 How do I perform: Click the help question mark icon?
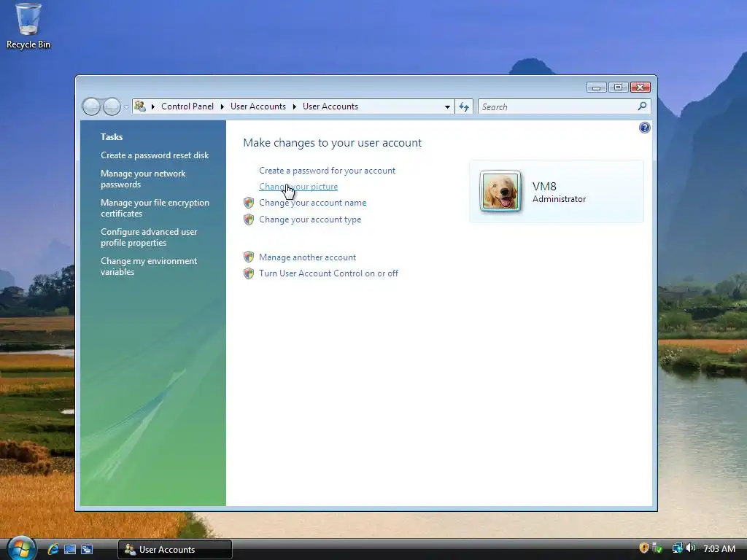pyautogui.click(x=645, y=128)
